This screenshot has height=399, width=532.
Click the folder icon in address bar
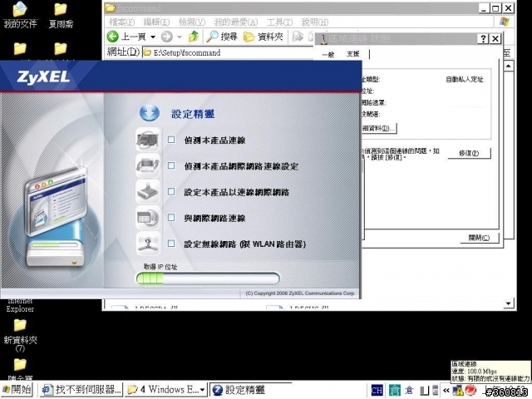(x=147, y=52)
